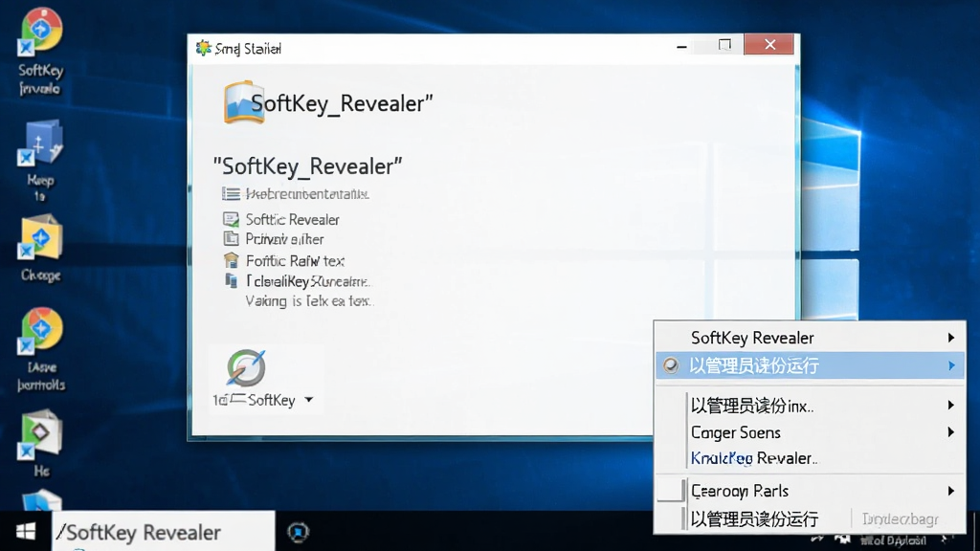Click the quoted "SoftKey_Revealer" heading text
The height and width of the screenshot is (551, 980).
coord(307,166)
